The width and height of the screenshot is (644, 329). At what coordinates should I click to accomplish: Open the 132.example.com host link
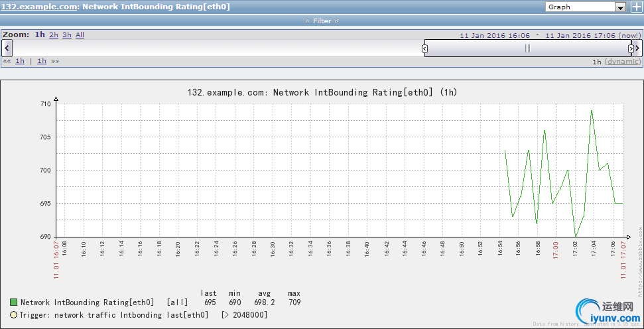(38, 7)
